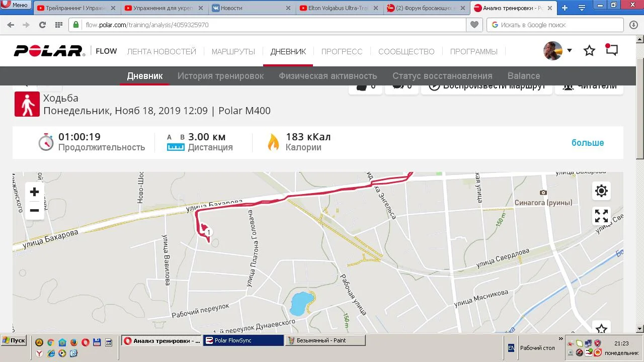
Task: Click the duration stopwatch icon
Action: [x=46, y=142]
